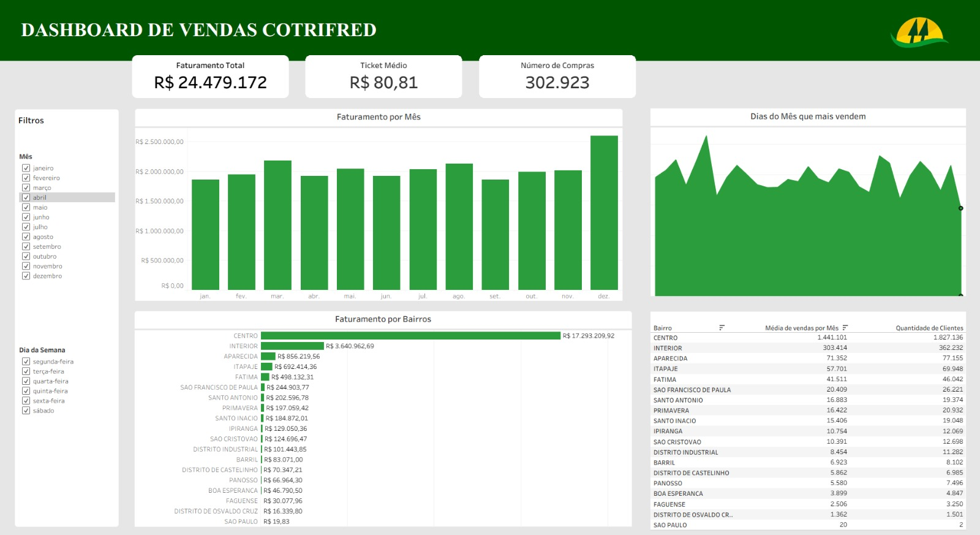Click the CENTRO bar in Bairros chart
The height and width of the screenshot is (535, 980).
410,336
